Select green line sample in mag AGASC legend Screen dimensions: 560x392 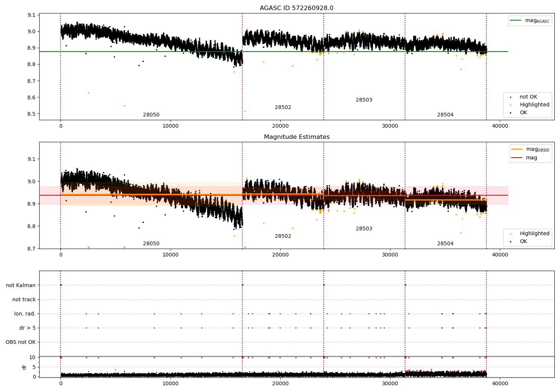(x=516, y=21)
